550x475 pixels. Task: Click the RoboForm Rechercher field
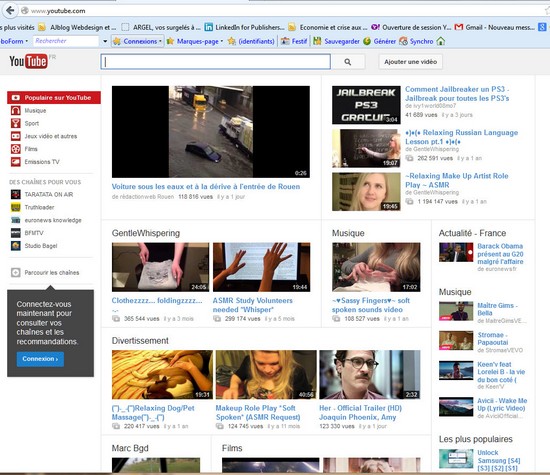point(66,41)
